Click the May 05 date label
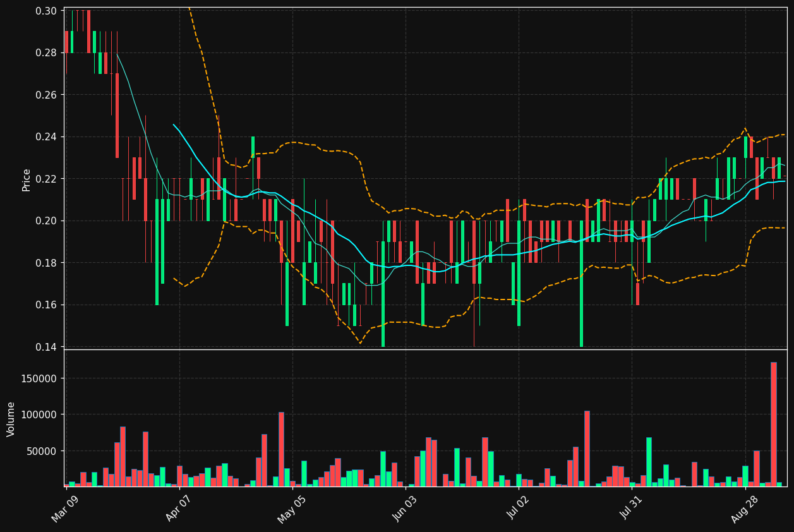This screenshot has width=794, height=532. click(291, 510)
